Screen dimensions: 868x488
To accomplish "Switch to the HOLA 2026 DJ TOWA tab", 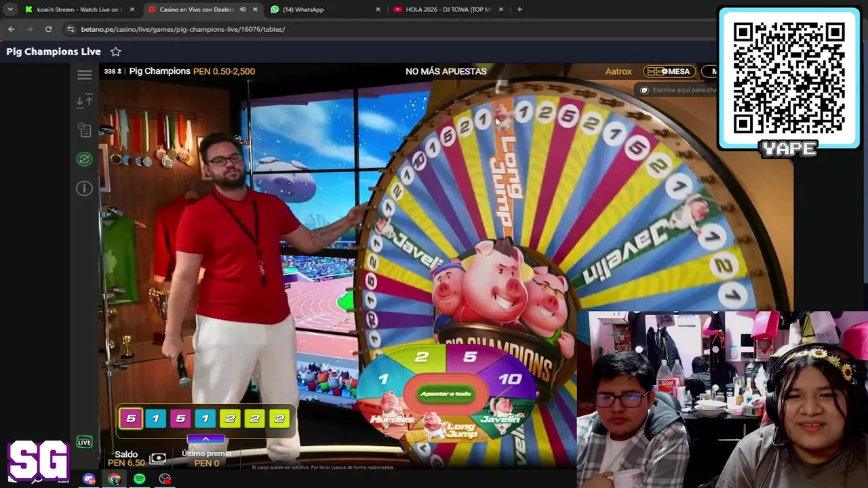I will 448,9.
